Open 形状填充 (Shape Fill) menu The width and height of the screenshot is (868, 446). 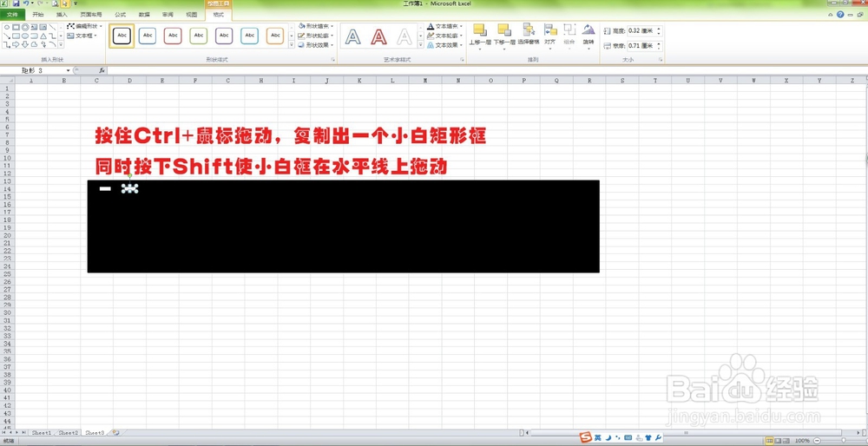pos(316,26)
